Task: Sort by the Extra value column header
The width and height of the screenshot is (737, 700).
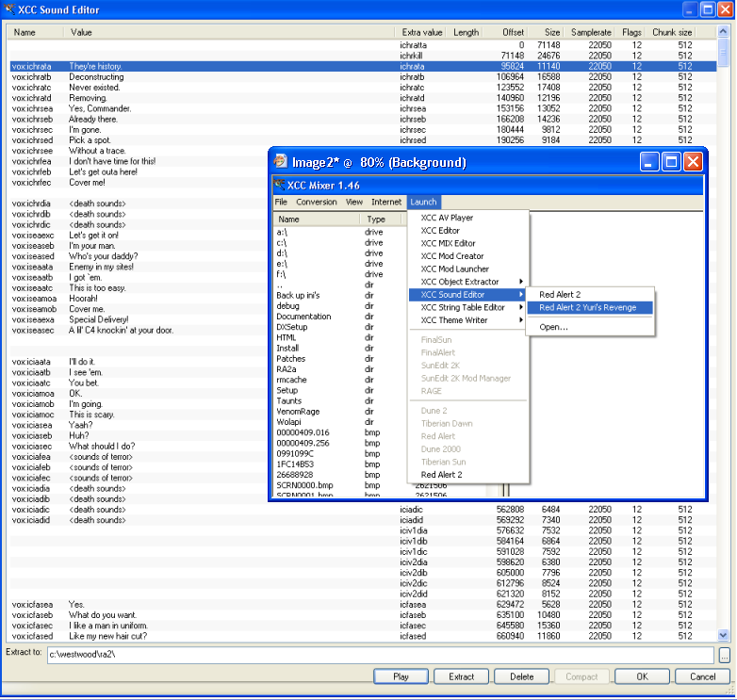Action: coord(421,32)
